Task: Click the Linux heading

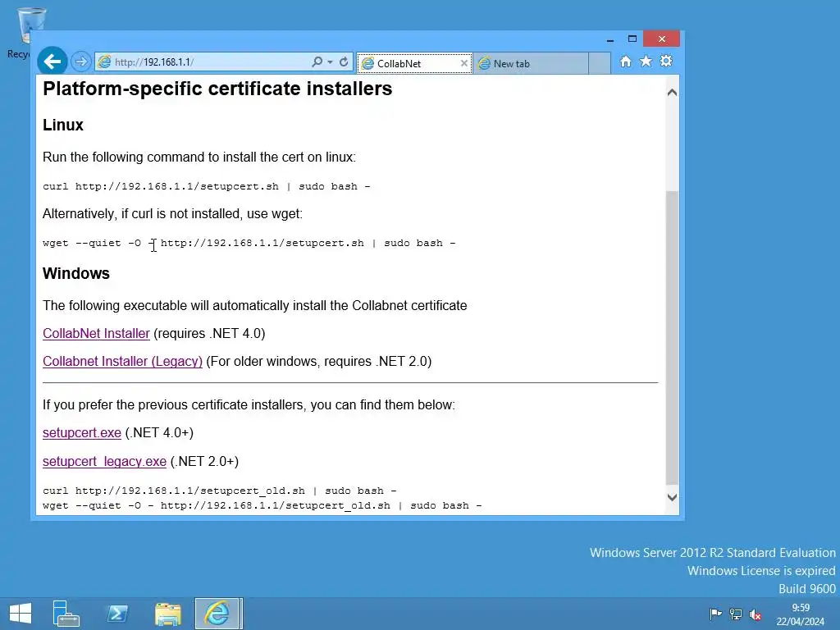Action: pos(63,125)
